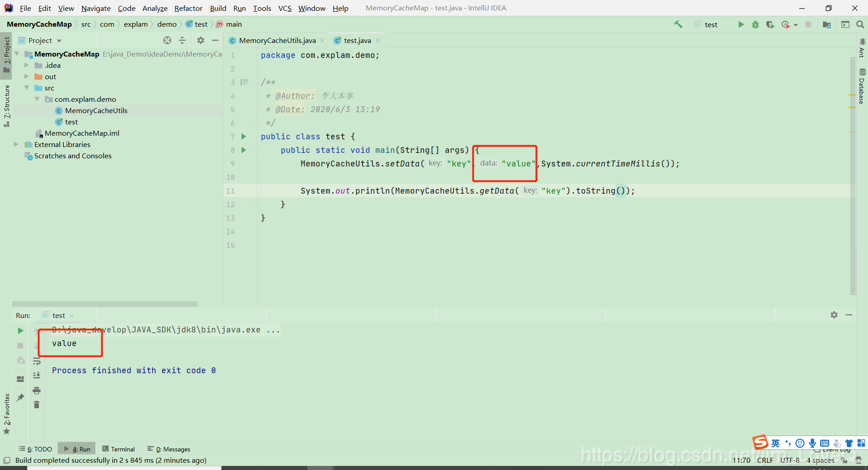Collapse the src folder
The image size is (868, 470).
point(27,88)
